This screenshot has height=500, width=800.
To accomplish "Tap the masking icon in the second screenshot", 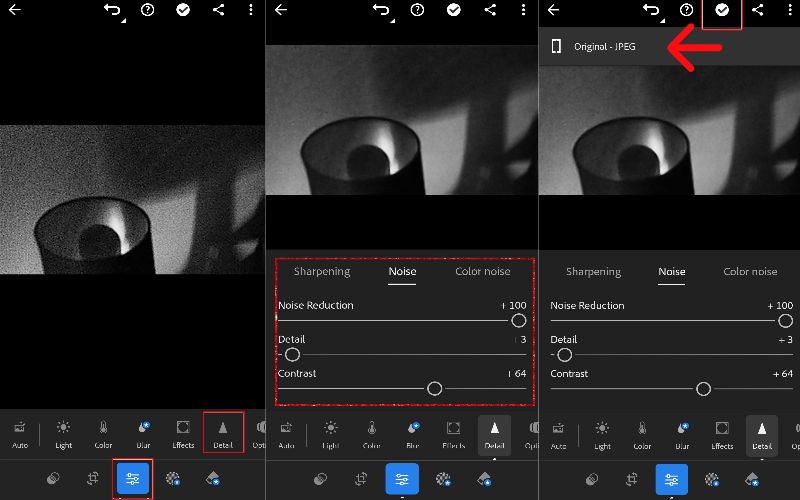I will tap(443, 479).
